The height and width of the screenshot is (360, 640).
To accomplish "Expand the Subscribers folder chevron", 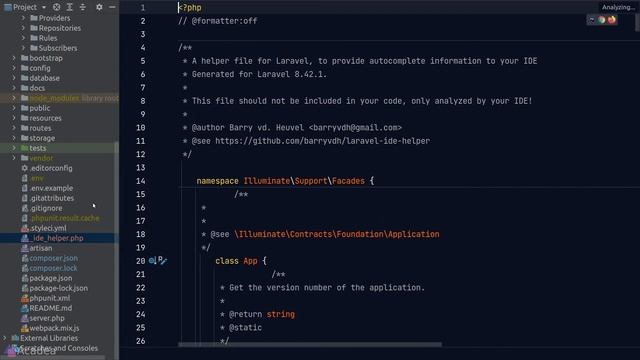I will 23,48.
